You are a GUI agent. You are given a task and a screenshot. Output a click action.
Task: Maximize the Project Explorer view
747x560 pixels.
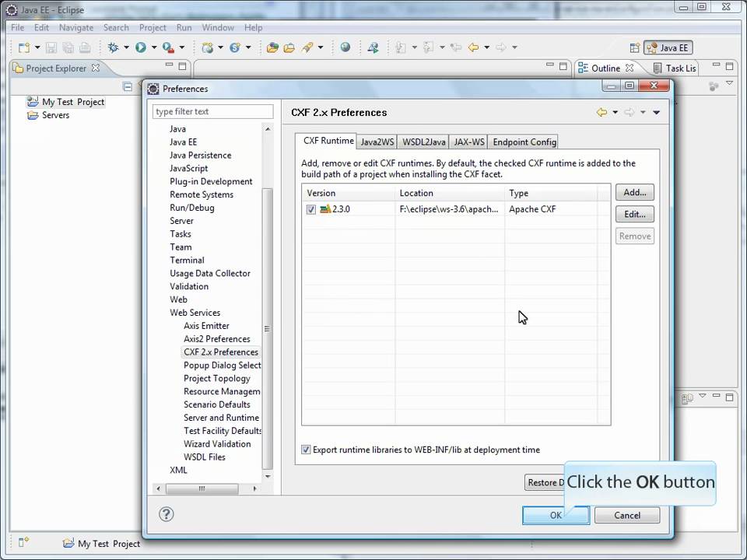pyautogui.click(x=182, y=66)
